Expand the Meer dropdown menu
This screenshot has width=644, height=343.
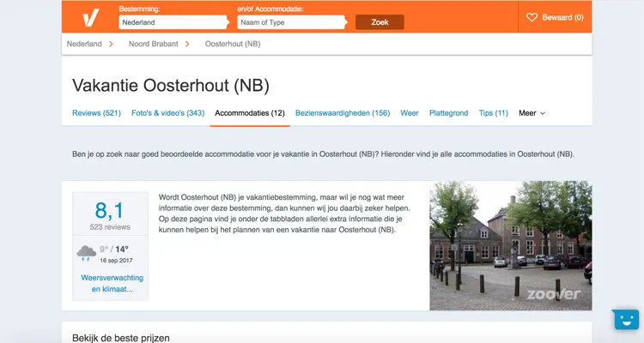pos(532,113)
